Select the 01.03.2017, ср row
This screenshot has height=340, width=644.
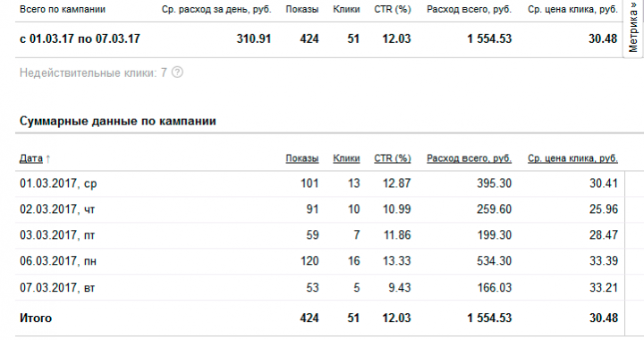click(x=320, y=183)
